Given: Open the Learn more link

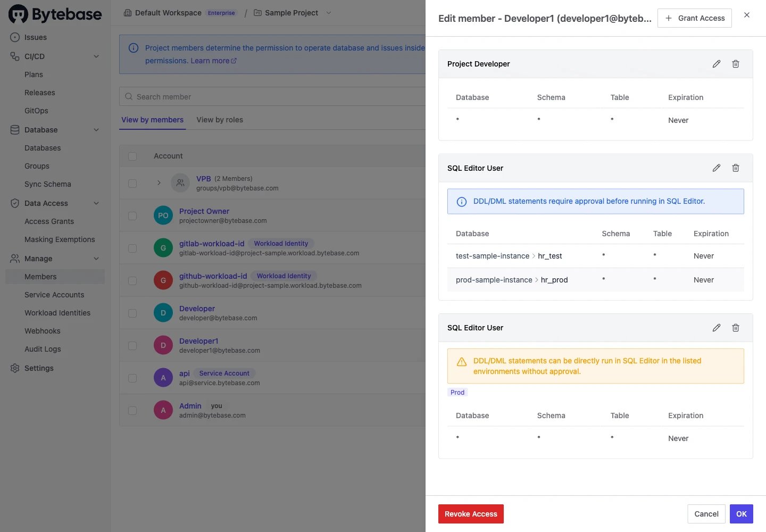Looking at the screenshot, I should [x=213, y=61].
